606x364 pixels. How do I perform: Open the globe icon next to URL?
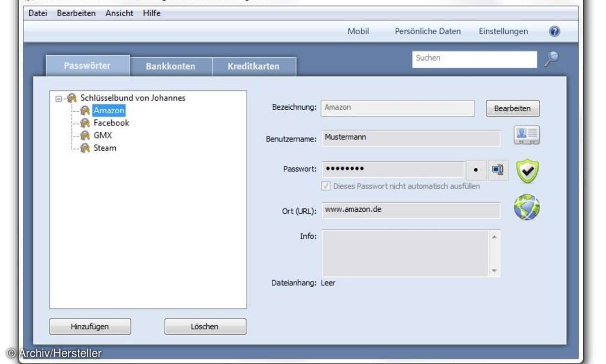tap(527, 207)
